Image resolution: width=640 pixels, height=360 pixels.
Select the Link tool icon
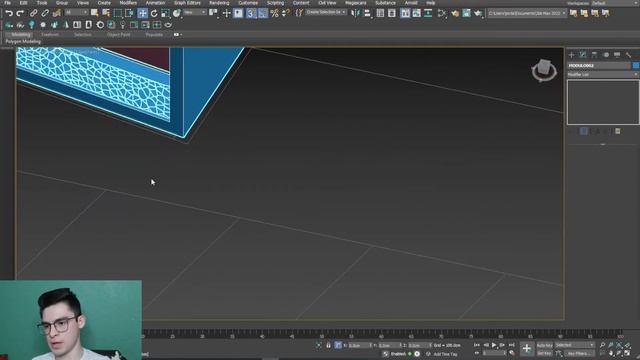pos(33,13)
